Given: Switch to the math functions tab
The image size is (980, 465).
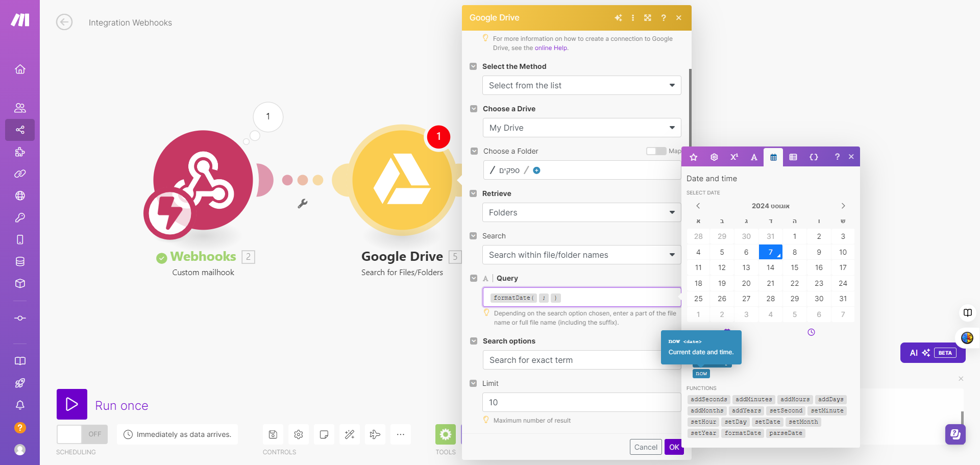Looking at the screenshot, I should tap(734, 157).
